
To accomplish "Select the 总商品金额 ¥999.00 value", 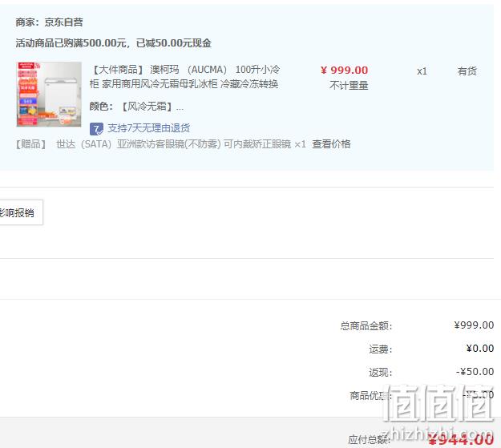I will click(475, 325).
